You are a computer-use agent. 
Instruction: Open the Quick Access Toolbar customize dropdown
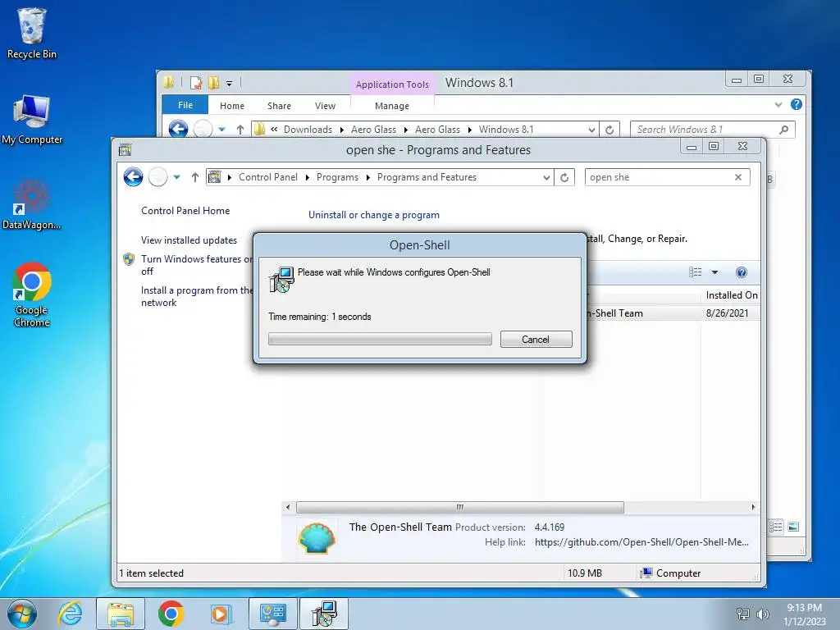(x=230, y=83)
